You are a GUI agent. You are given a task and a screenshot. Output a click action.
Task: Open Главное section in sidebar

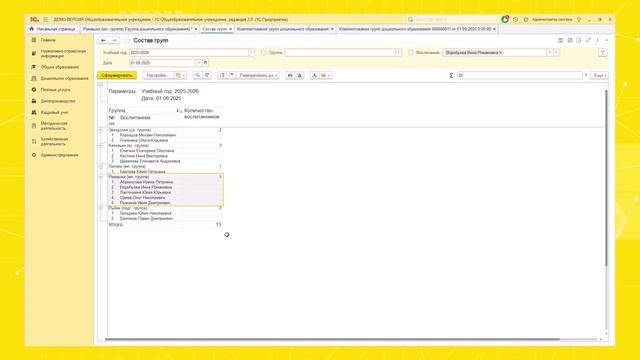point(48,40)
